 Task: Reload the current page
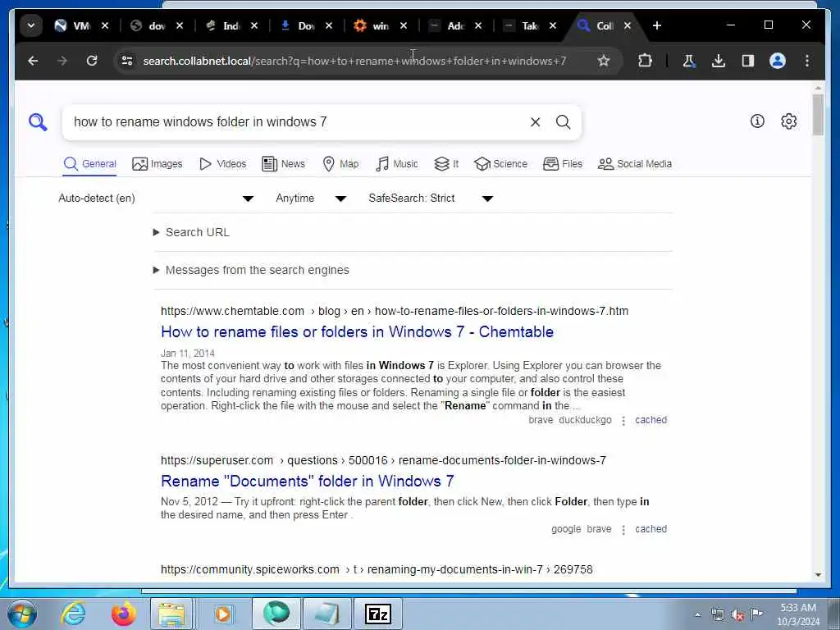point(92,61)
